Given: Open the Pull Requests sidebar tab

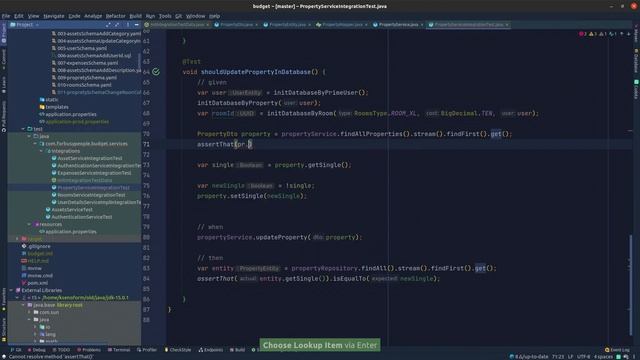Looking at the screenshot, I should pos(4,117).
